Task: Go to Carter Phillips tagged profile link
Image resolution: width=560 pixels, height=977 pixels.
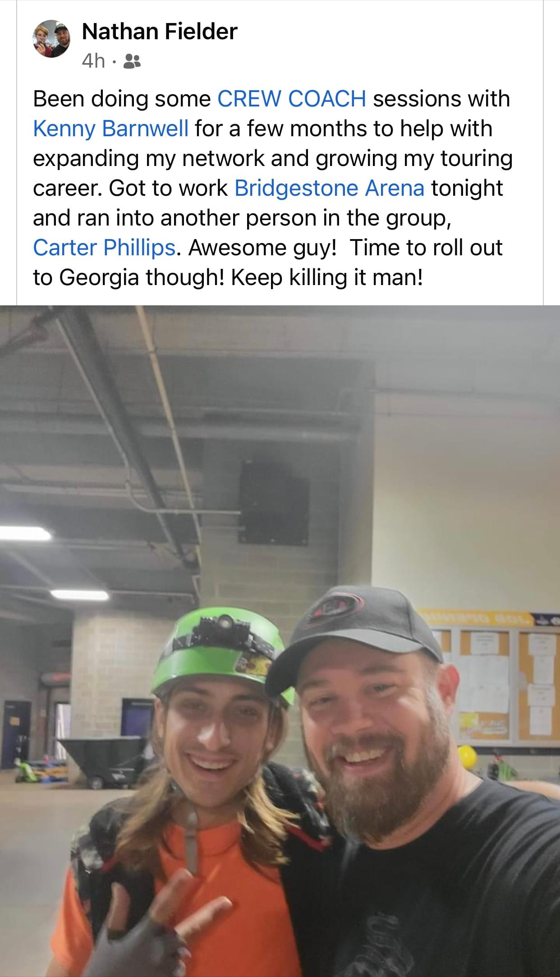Action: [104, 248]
